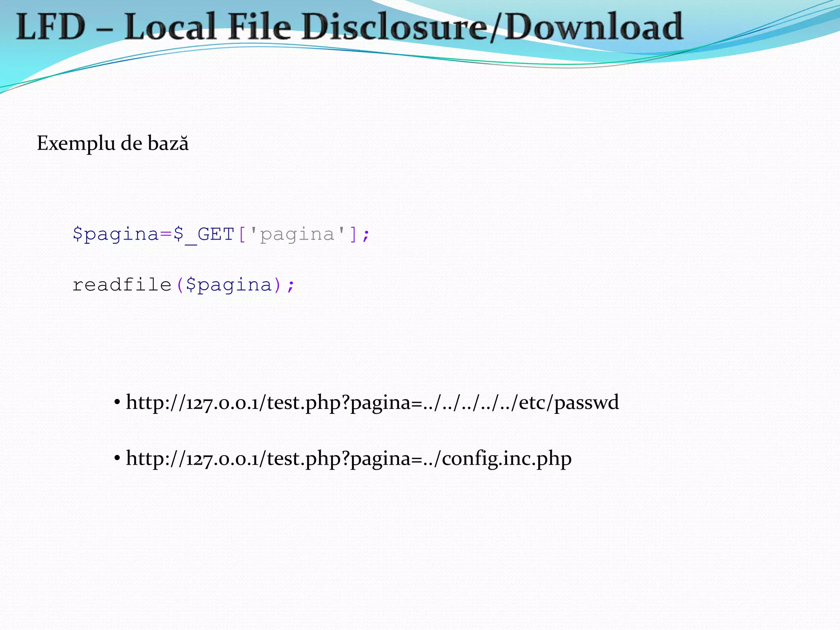Open the etc/passwd example URL

(x=372, y=402)
